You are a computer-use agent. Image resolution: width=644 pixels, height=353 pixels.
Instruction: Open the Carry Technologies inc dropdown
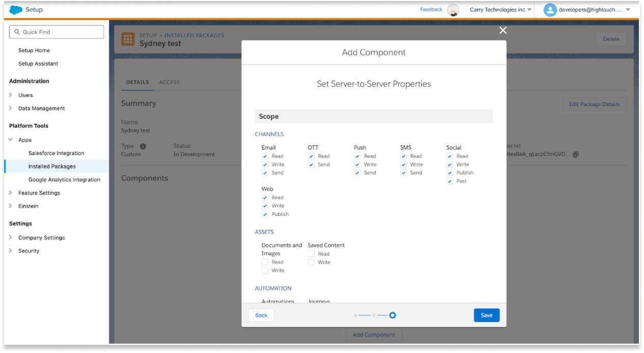(500, 9)
